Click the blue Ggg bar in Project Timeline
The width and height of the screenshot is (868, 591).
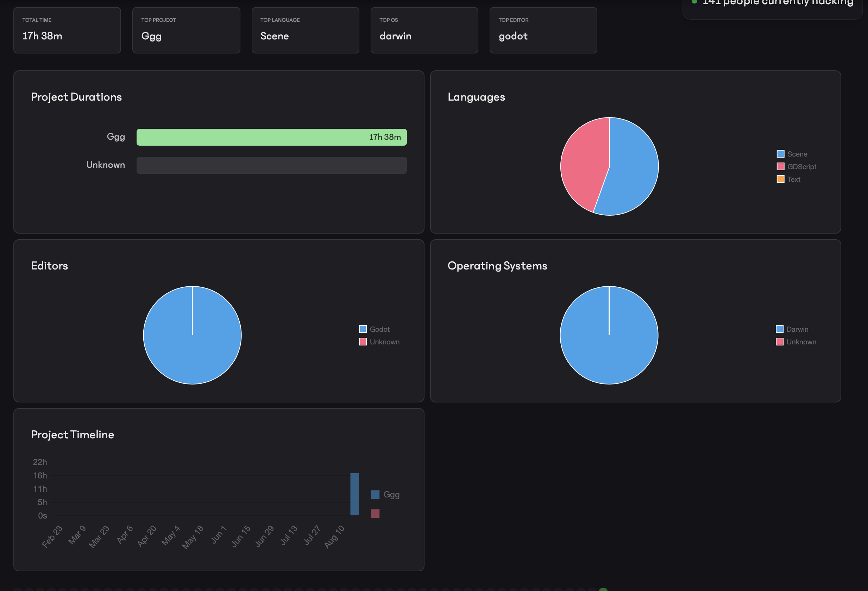point(354,494)
